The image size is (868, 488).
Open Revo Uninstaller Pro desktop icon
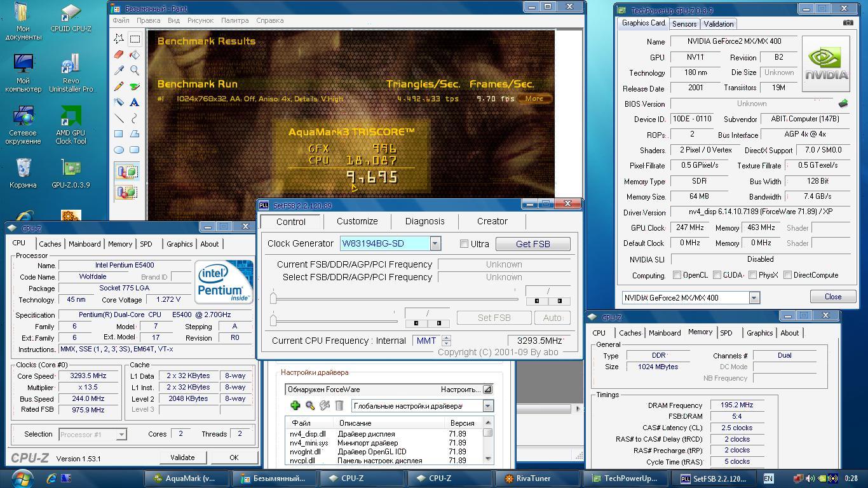[x=71, y=73]
